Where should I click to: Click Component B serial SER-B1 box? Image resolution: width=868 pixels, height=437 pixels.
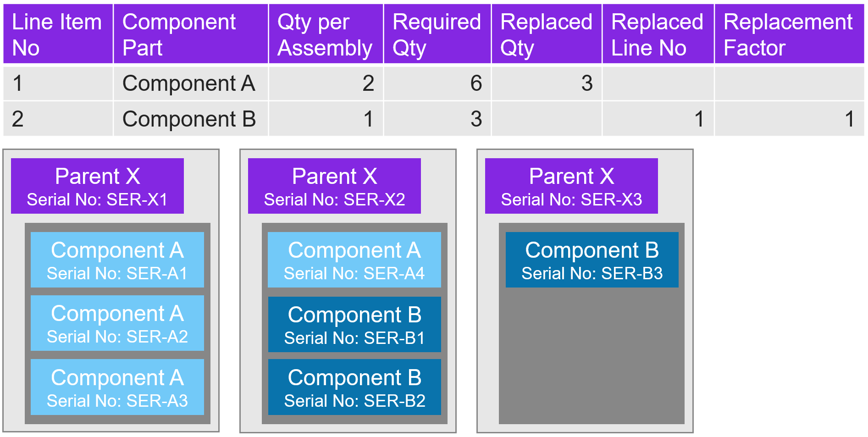point(354,325)
